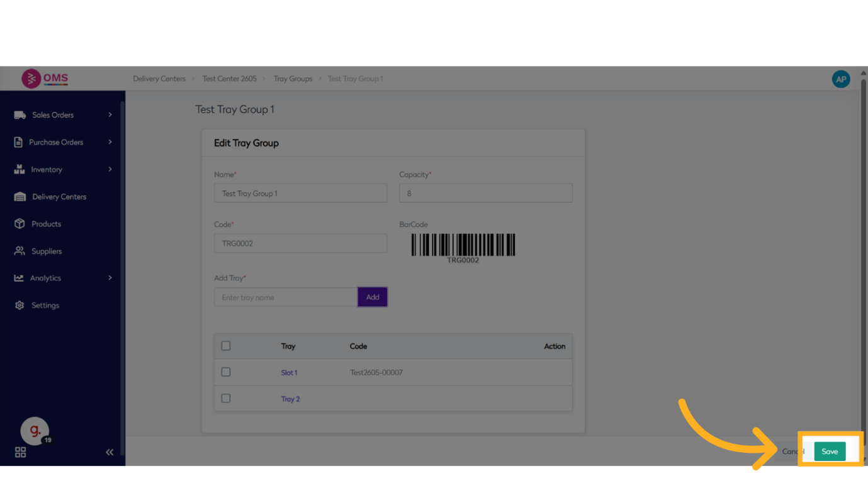Click the Suppliers people icon
This screenshot has height=488, width=868.
pos(20,251)
